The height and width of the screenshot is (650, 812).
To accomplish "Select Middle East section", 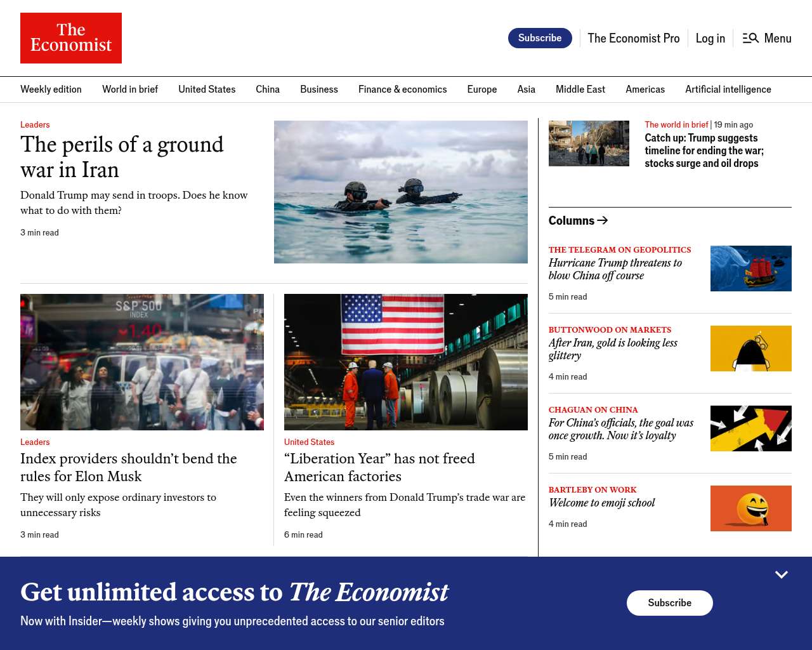I will pos(580,90).
